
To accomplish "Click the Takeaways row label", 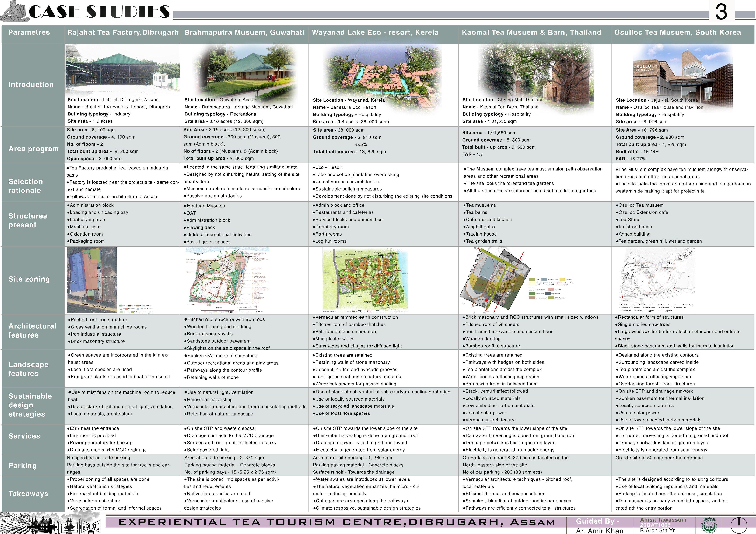I will (x=28, y=494).
